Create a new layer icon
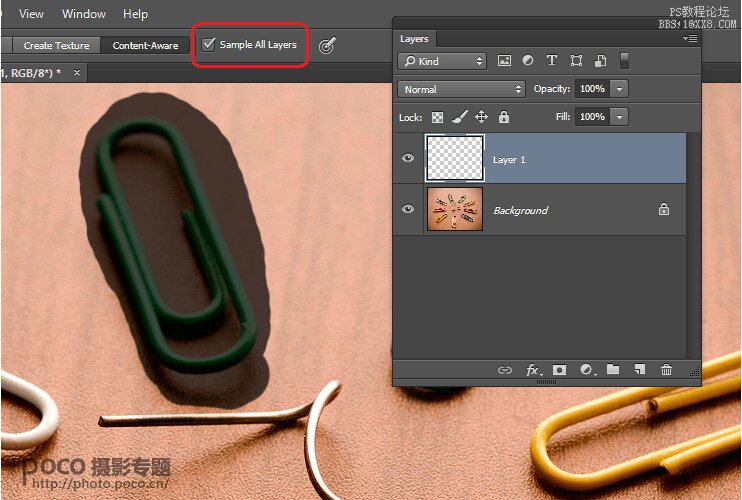Image resolution: width=742 pixels, height=500 pixels. tap(640, 369)
